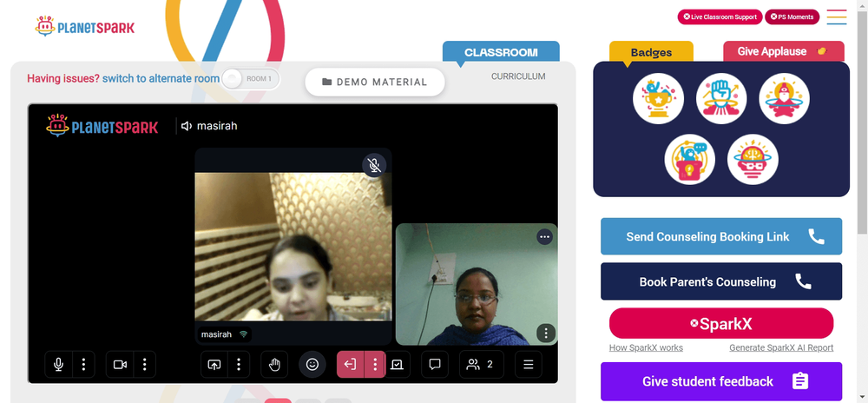Click the "Having issues?" text
Screen dimensions: 868x403
coord(63,79)
